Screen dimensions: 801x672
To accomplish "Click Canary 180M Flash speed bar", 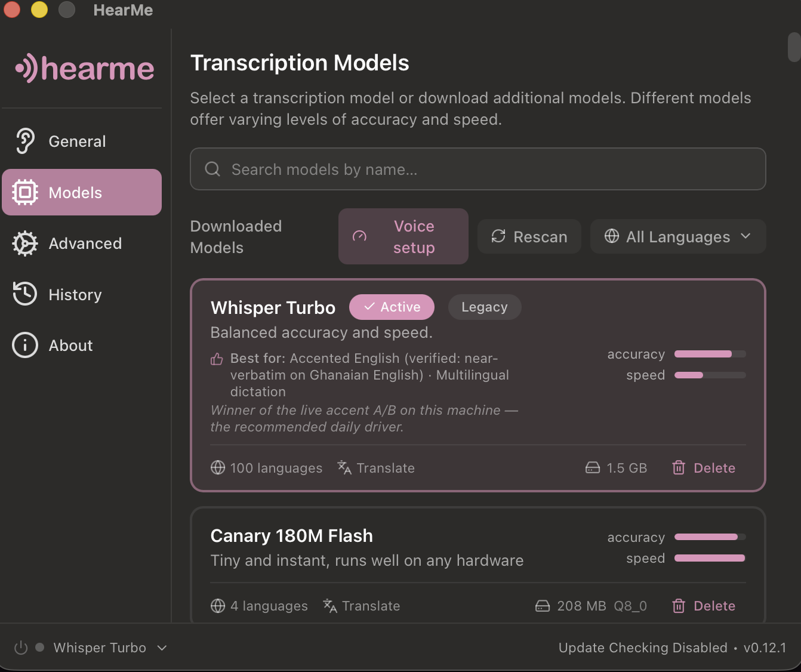I will click(710, 558).
